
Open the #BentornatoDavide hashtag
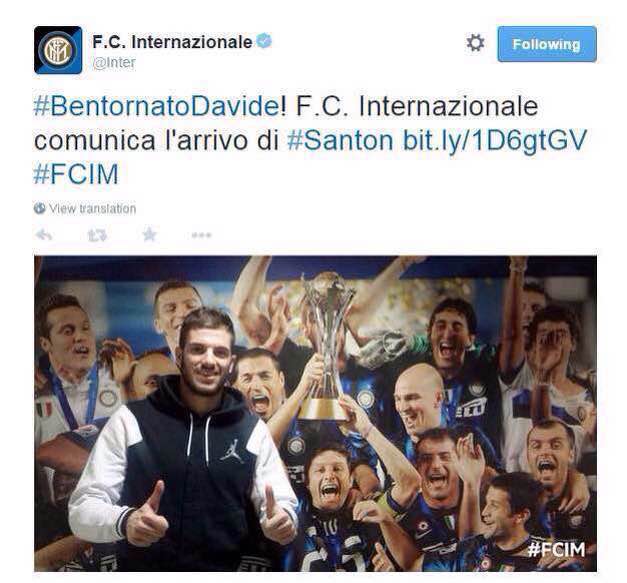tap(157, 106)
